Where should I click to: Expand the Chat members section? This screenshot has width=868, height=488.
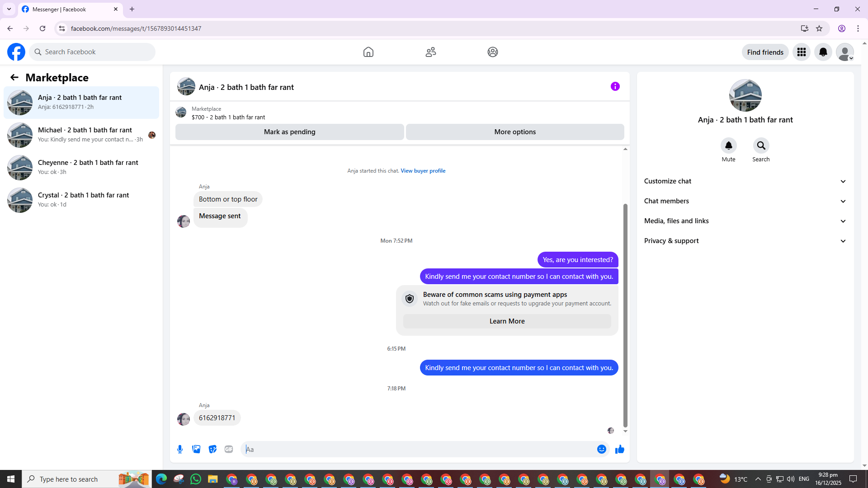(x=745, y=201)
